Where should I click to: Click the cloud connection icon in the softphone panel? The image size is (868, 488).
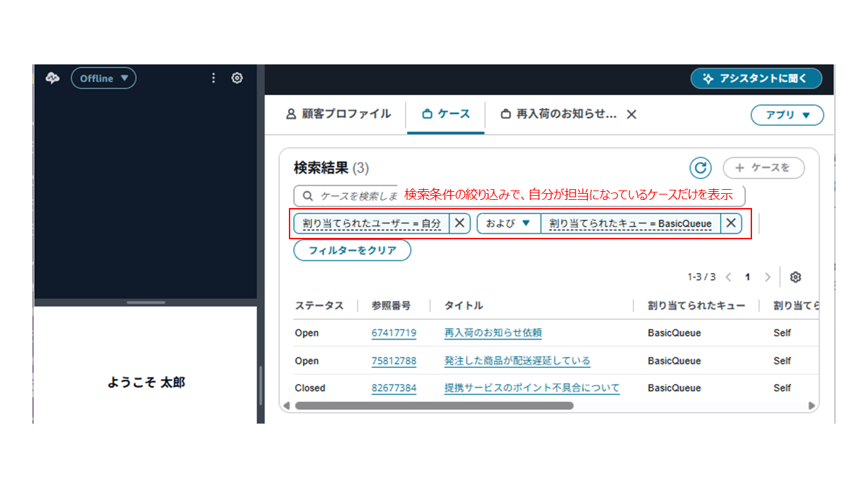point(53,79)
